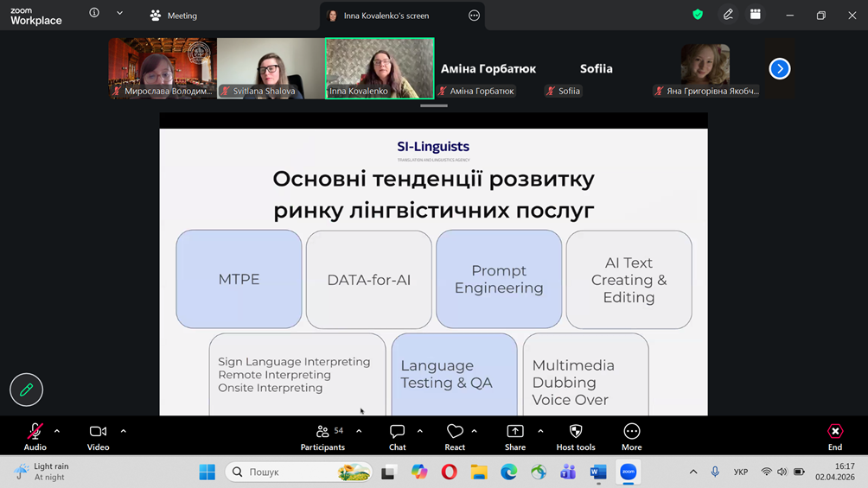The image size is (868, 488).
Task: Open Light rain weather widget
Action: 43,472
